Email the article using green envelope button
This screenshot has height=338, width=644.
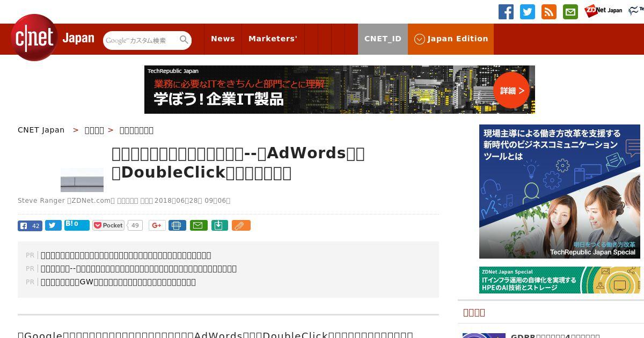tap(199, 225)
